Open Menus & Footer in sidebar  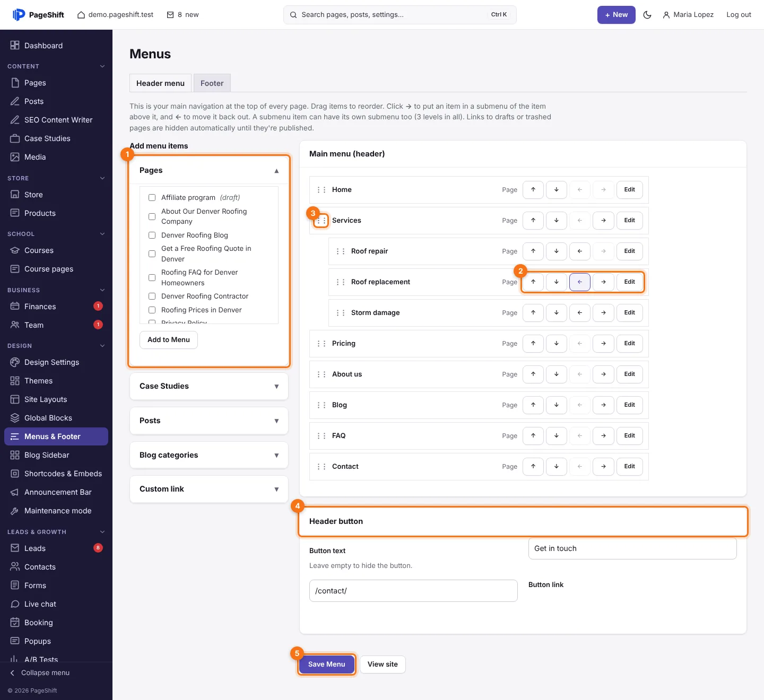click(56, 436)
